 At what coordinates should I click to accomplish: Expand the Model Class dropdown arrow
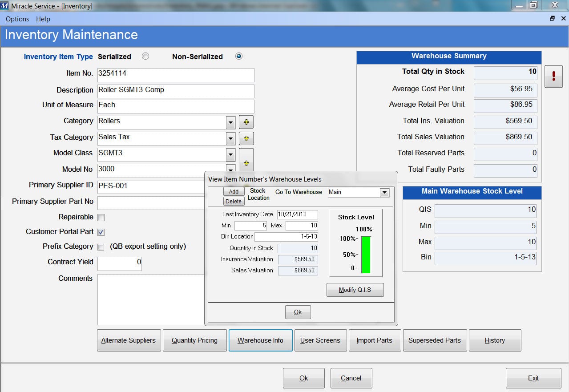click(x=230, y=155)
